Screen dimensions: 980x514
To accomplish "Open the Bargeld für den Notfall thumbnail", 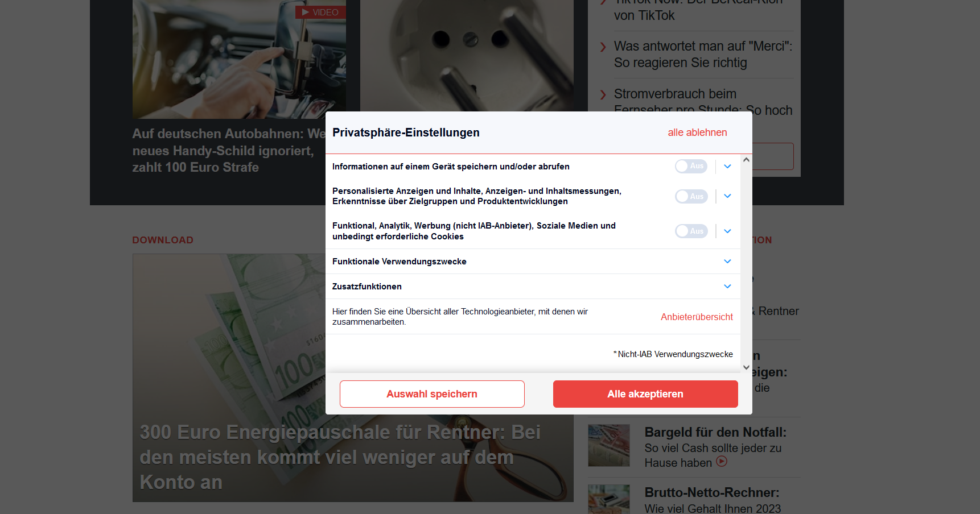I will coord(609,445).
